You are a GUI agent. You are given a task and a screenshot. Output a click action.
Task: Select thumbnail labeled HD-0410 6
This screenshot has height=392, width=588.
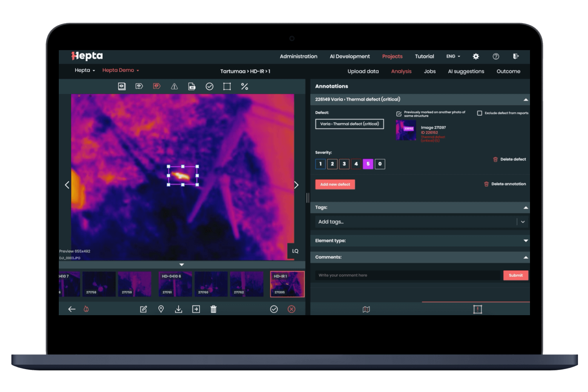tap(175, 284)
